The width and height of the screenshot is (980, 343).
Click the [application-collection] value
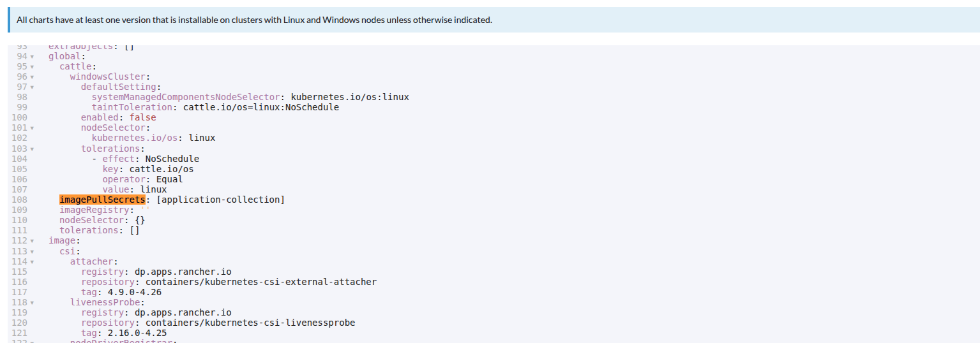220,200
